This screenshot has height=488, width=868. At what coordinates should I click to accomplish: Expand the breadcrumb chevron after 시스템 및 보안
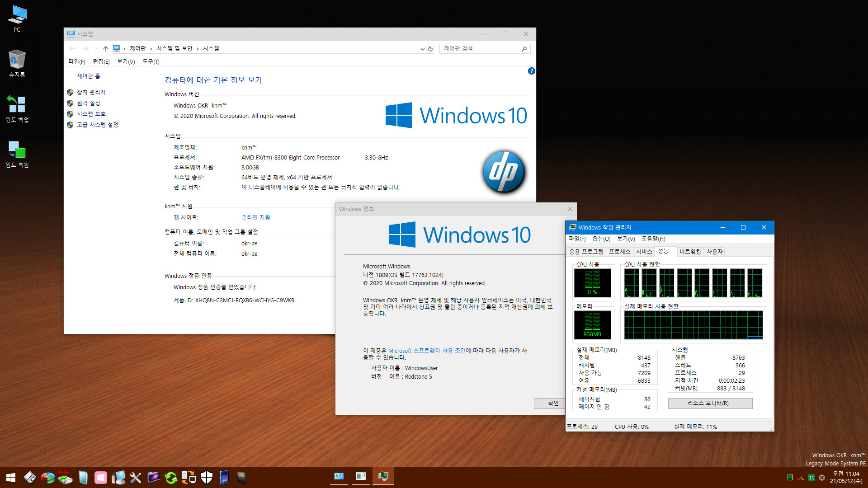click(198, 49)
